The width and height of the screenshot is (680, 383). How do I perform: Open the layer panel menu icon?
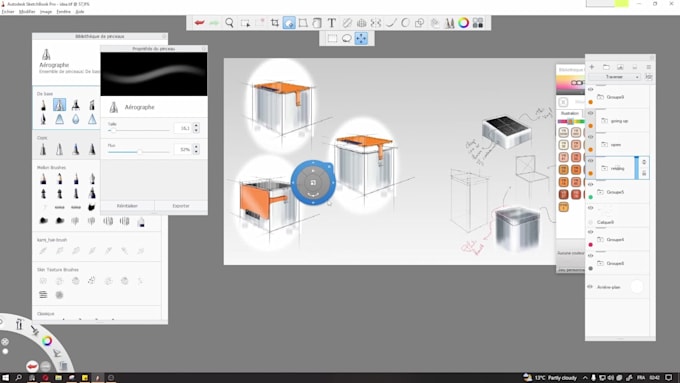pyautogui.click(x=649, y=67)
